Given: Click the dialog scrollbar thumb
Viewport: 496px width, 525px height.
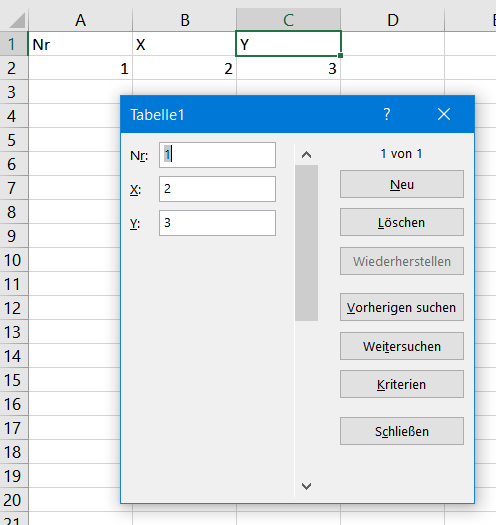Looking at the screenshot, I should click(306, 243).
